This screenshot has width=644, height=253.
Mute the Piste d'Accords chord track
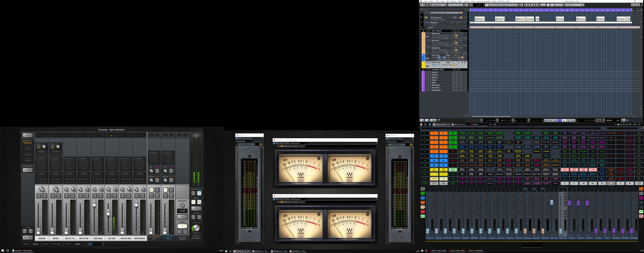click(426, 18)
